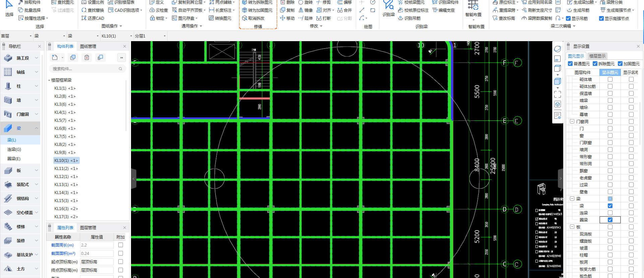Click the full-screen extents icon on view toolbar
Screen dimensions: 644x278
[x=558, y=94]
